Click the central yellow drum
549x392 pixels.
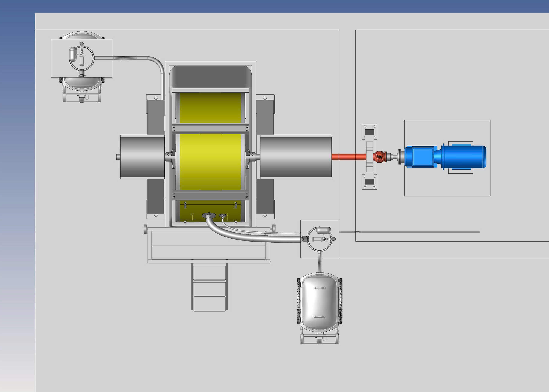pyautogui.click(x=210, y=162)
